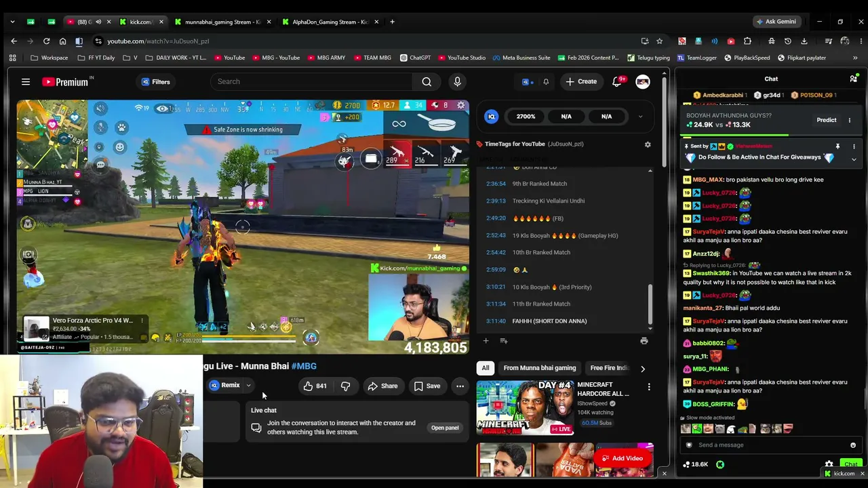The image size is (868, 488).
Task: Open the live chat panel
Action: [x=445, y=428]
